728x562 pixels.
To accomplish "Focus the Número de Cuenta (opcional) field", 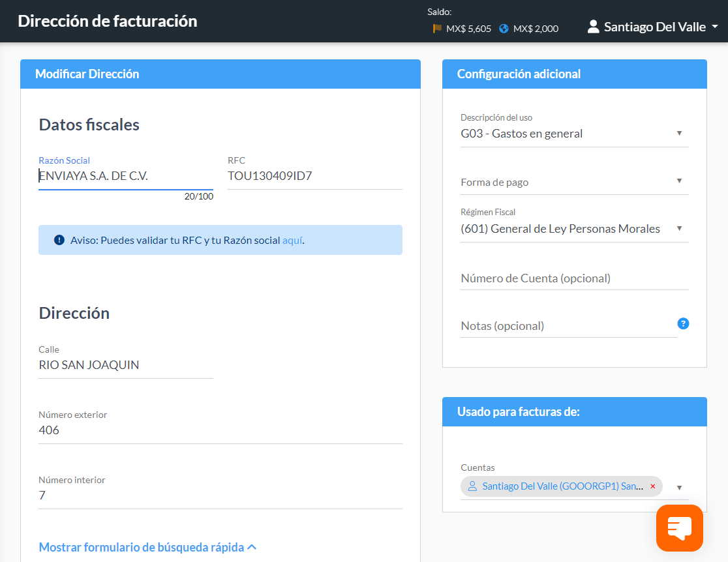I will (574, 278).
